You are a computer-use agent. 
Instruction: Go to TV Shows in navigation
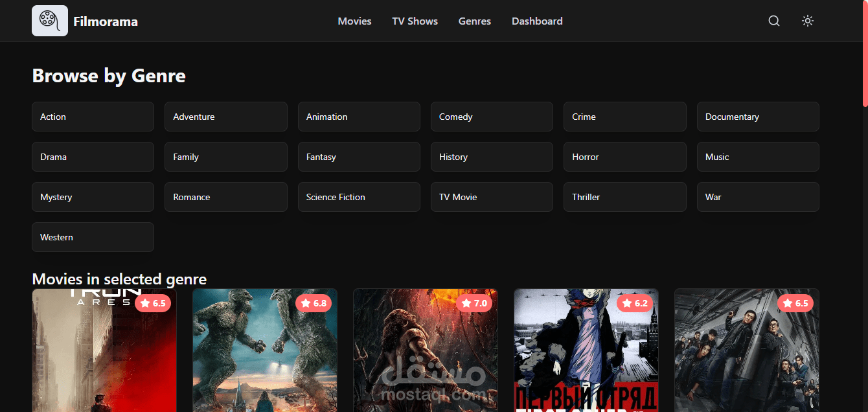coord(415,21)
